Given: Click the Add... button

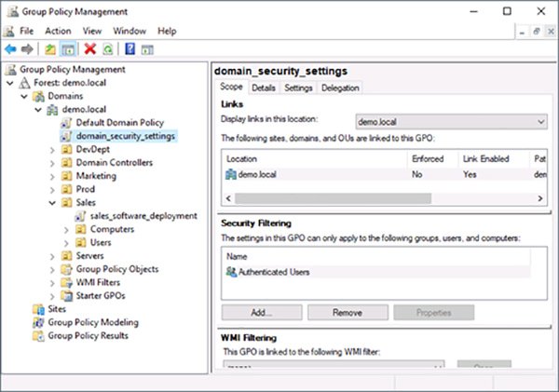Looking at the screenshot, I should click(261, 312).
